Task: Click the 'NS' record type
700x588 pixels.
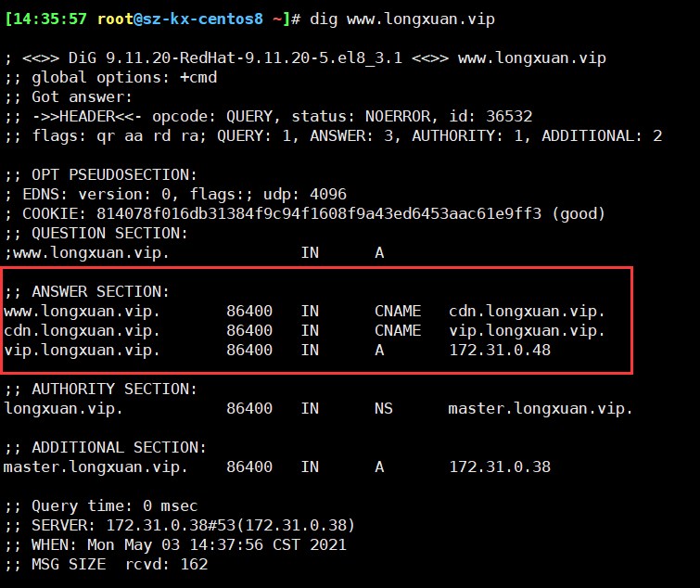Action: pyautogui.click(x=384, y=409)
